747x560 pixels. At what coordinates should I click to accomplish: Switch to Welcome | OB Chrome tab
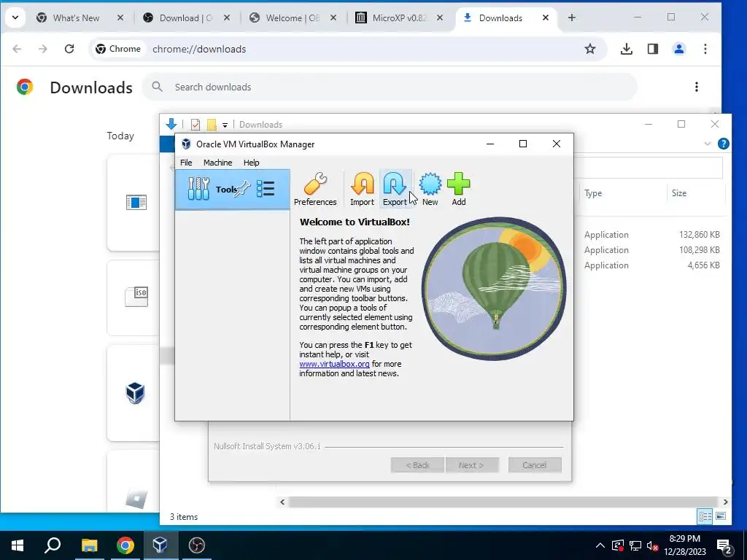[293, 17]
